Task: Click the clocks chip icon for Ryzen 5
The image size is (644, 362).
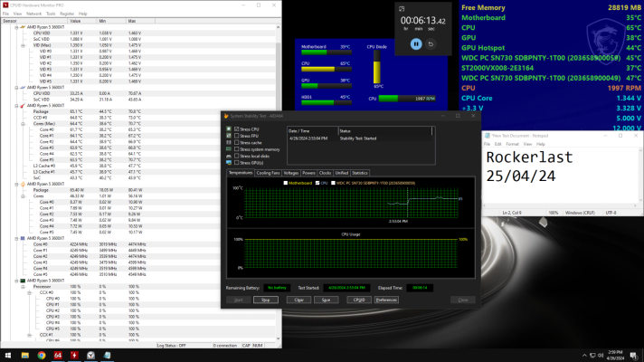Action: (x=23, y=238)
